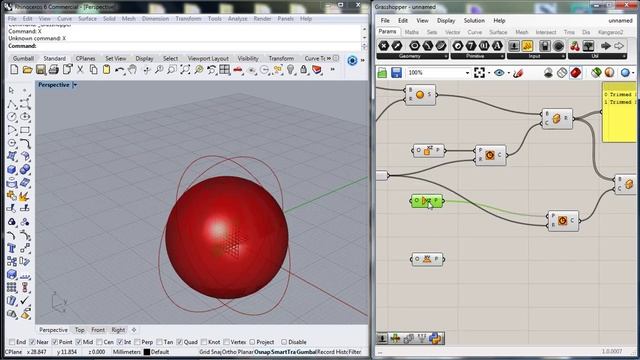Click the black right arrow in Util group
Screen dimensions: 640x360
606,46
